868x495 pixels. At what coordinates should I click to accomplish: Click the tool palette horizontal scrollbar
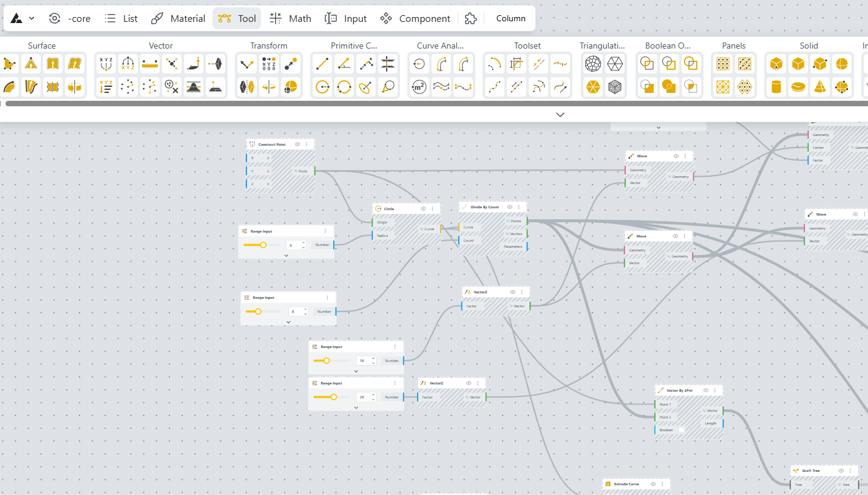click(x=436, y=104)
